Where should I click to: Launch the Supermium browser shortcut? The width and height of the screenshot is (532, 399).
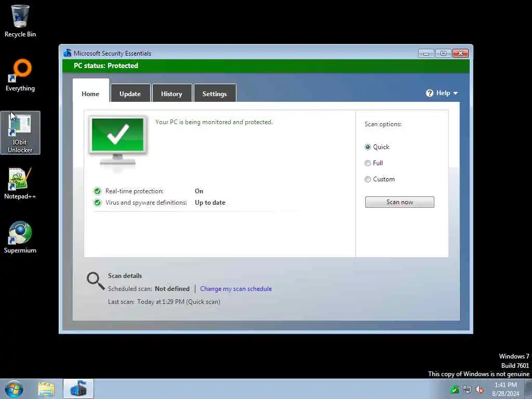(20, 237)
